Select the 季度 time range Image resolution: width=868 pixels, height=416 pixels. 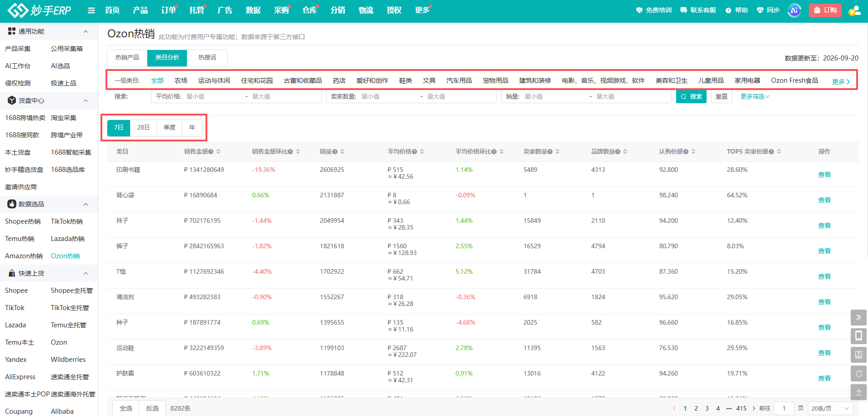(170, 128)
